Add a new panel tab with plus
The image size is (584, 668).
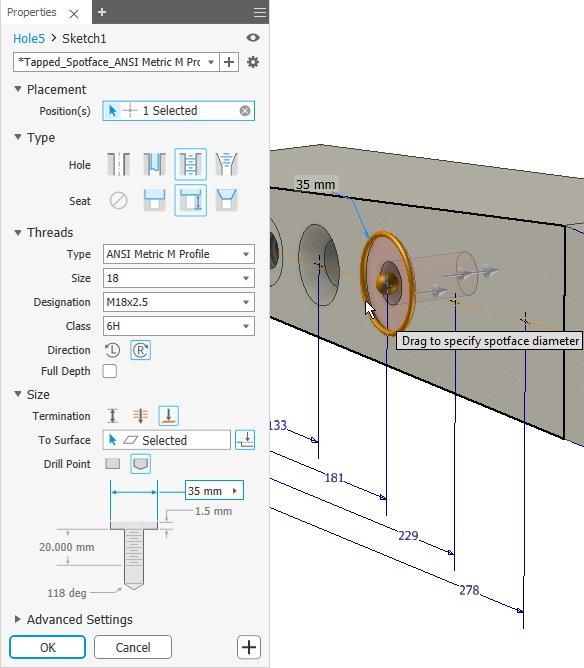click(x=102, y=12)
